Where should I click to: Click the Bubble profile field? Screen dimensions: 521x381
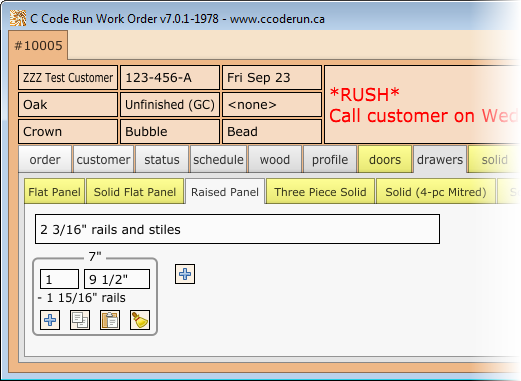[170, 132]
